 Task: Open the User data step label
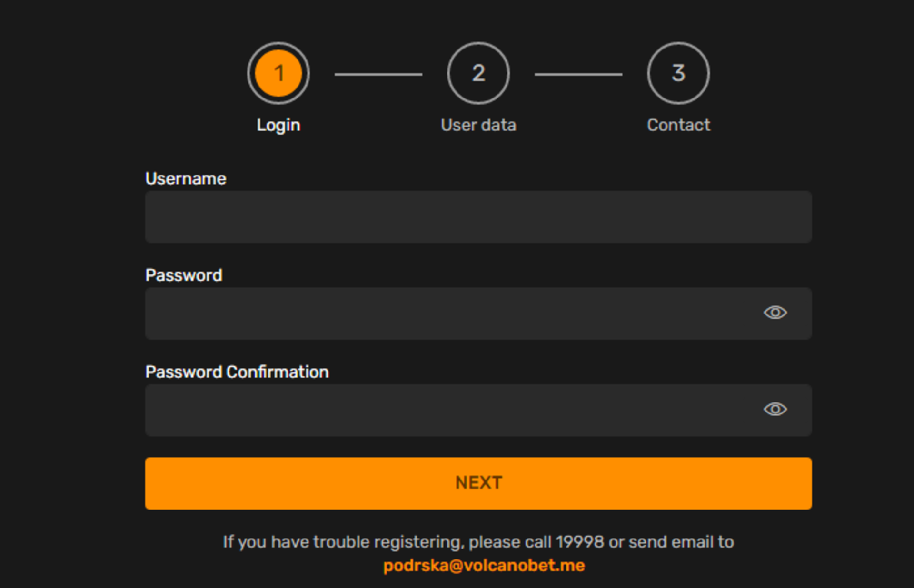pyautogui.click(x=478, y=125)
